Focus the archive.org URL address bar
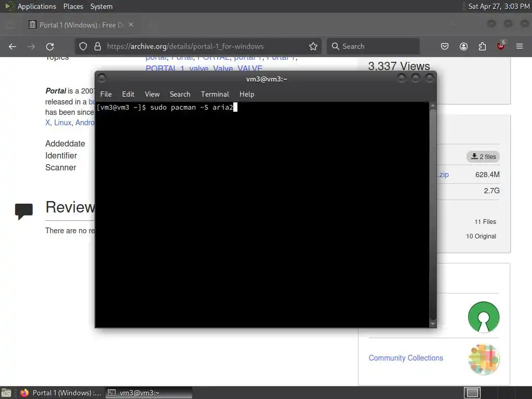The image size is (532, 399). (x=198, y=46)
